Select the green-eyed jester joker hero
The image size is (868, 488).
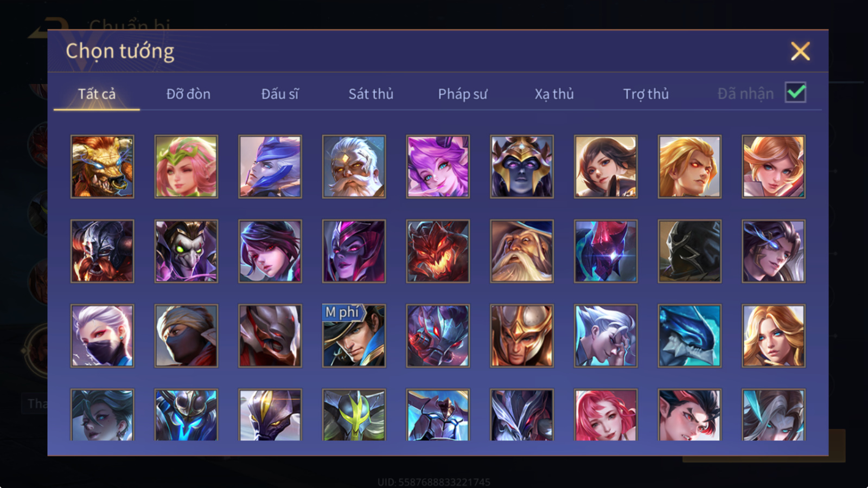click(x=186, y=251)
